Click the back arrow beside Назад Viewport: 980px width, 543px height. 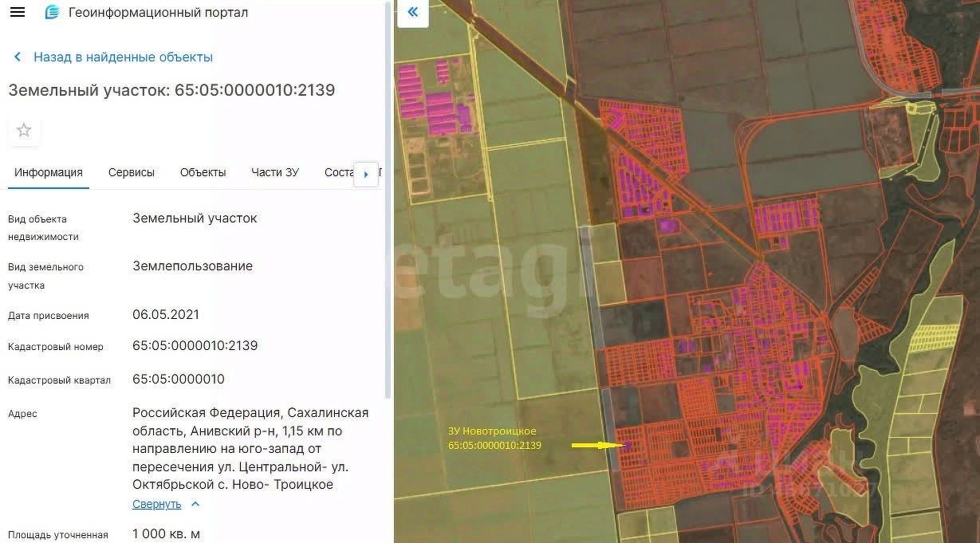[x=18, y=57]
